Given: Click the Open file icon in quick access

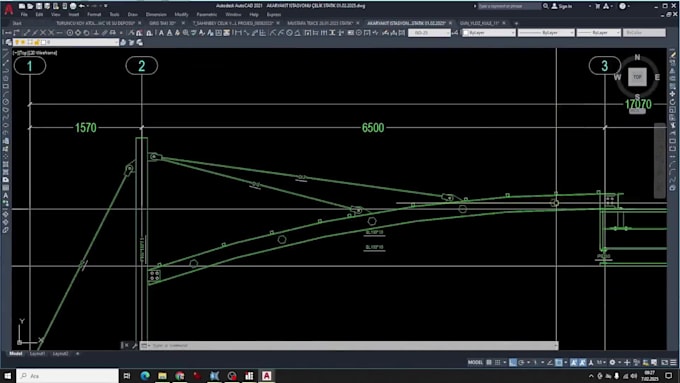Looking at the screenshot, I should (30, 6).
